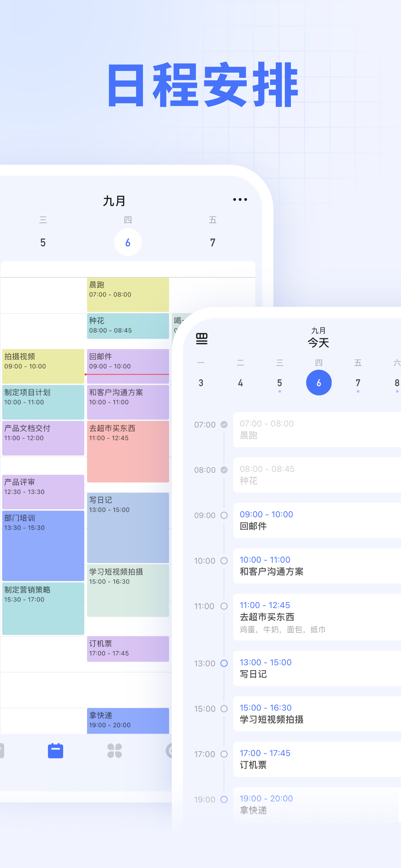
Task: Select date 5 in left week view
Action: pos(43,242)
